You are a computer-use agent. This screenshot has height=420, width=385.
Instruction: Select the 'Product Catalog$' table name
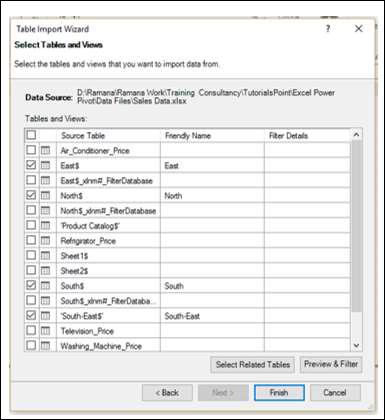[x=90, y=226]
